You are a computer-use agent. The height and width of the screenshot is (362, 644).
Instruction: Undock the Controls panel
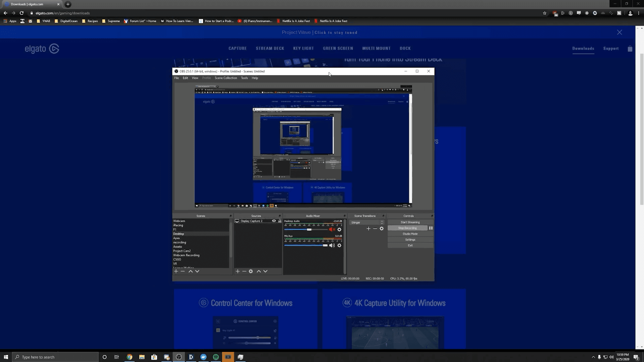(x=432, y=216)
